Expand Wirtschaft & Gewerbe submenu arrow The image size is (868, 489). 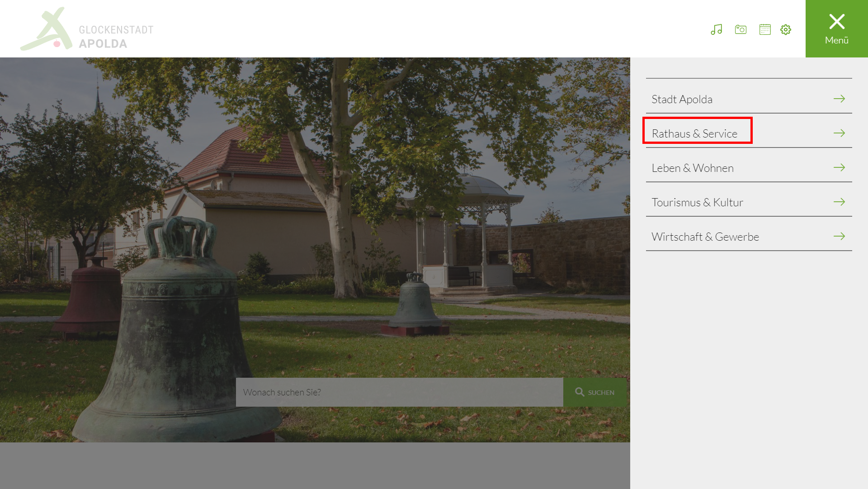pyautogui.click(x=840, y=236)
